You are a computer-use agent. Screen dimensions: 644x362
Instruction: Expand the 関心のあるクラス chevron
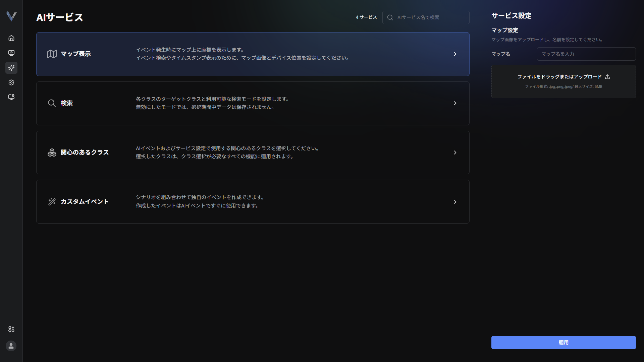click(x=455, y=153)
